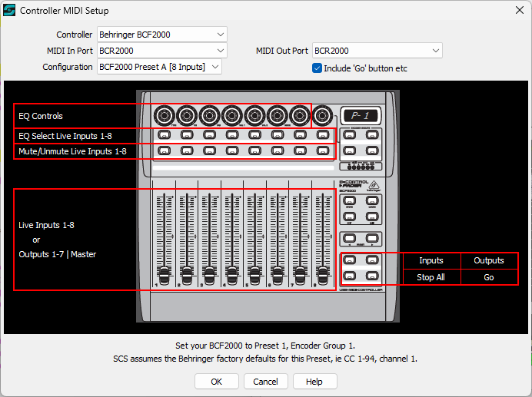Image resolution: width=532 pixels, height=397 pixels.
Task: Click the Go label in the diagram
Action: [489, 277]
